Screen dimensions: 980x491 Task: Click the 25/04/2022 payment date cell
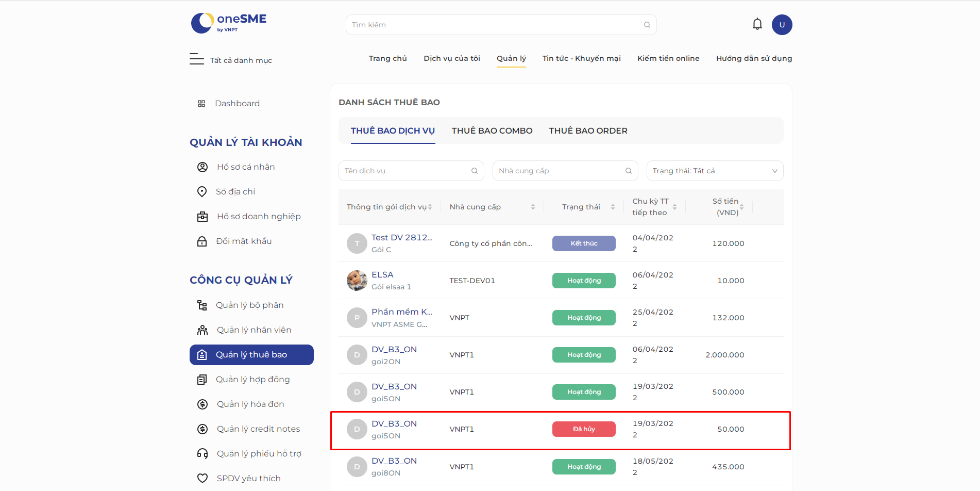(653, 318)
